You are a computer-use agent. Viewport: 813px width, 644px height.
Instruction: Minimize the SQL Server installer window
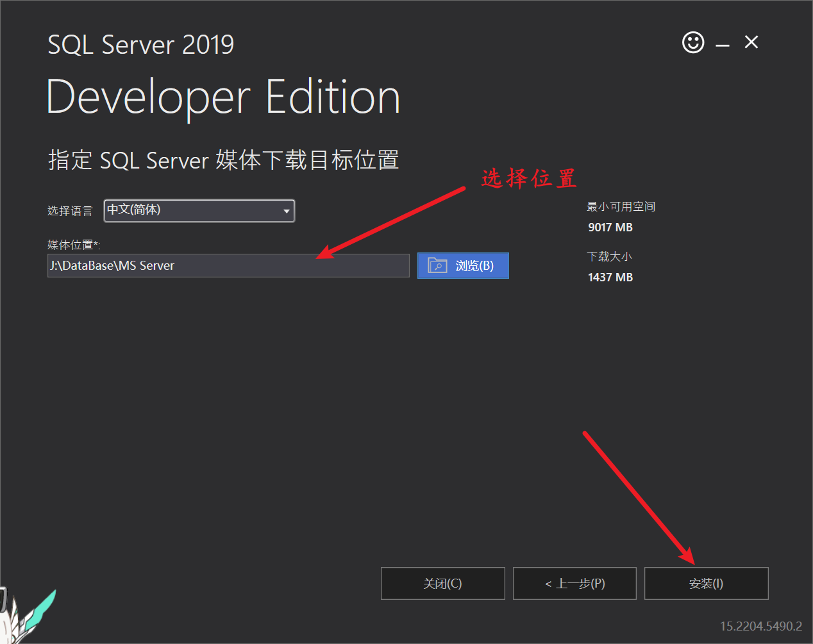coord(723,45)
